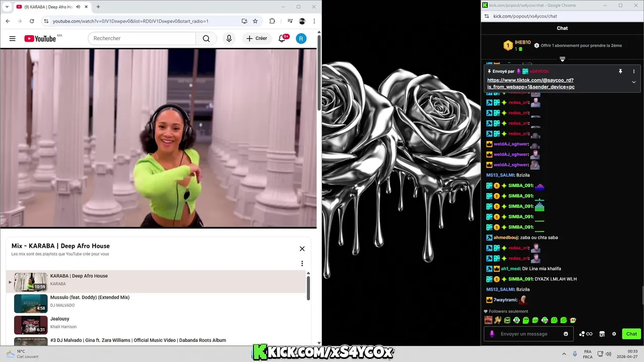Click the Jealousy video thumbnail
The height and width of the screenshot is (362, 644).
[31, 325]
